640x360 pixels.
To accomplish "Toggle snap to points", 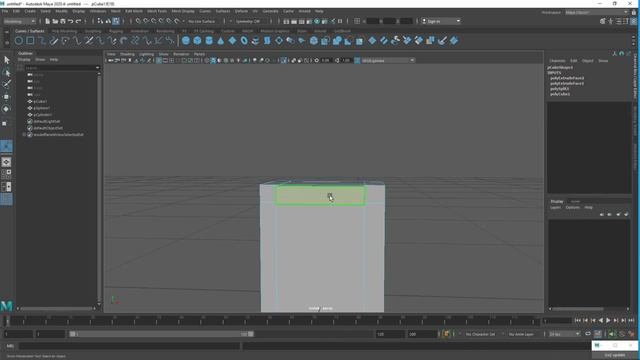I will (154, 21).
